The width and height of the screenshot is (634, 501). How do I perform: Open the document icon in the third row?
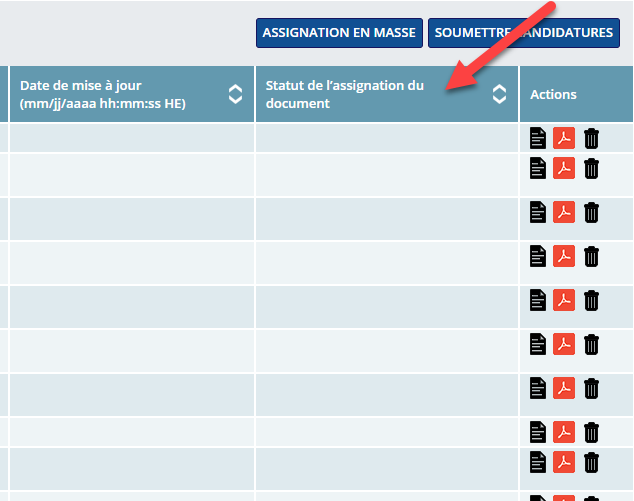click(538, 212)
